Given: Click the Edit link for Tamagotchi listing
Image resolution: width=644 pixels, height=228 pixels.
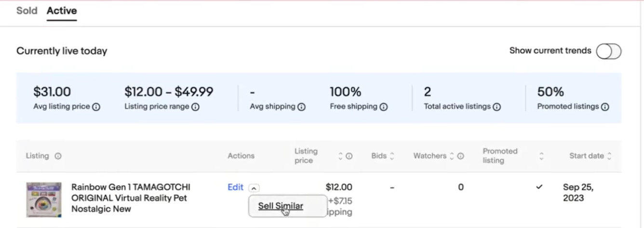Looking at the screenshot, I should pos(235,187).
